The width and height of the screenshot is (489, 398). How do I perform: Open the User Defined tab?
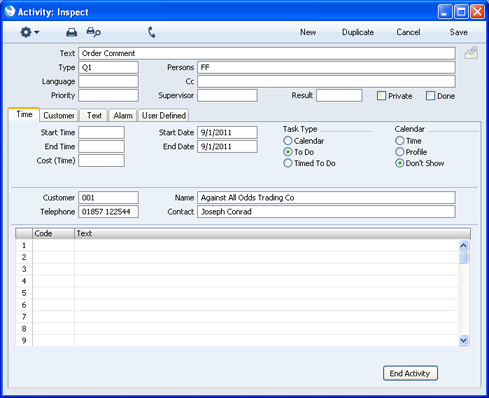tap(164, 115)
